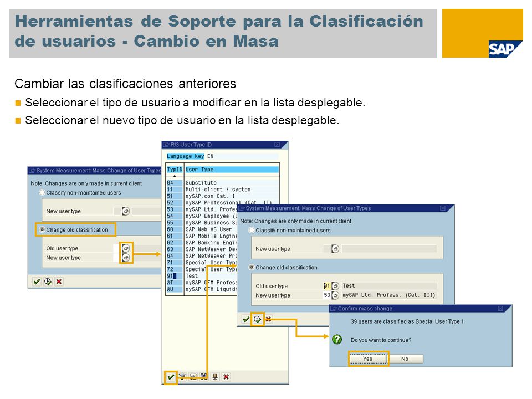
Task: Click filter funnel icon in R/3 User Type ID toolbar
Action: click(x=182, y=377)
